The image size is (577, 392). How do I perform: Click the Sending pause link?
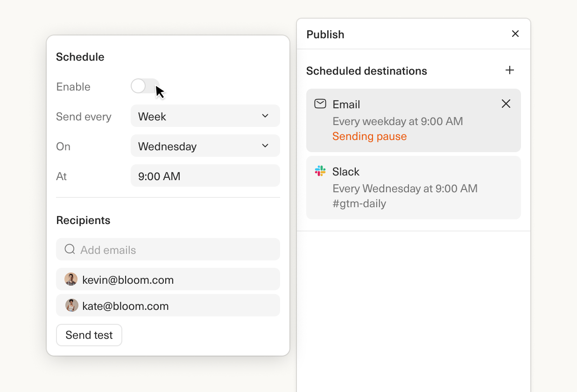pyautogui.click(x=369, y=136)
